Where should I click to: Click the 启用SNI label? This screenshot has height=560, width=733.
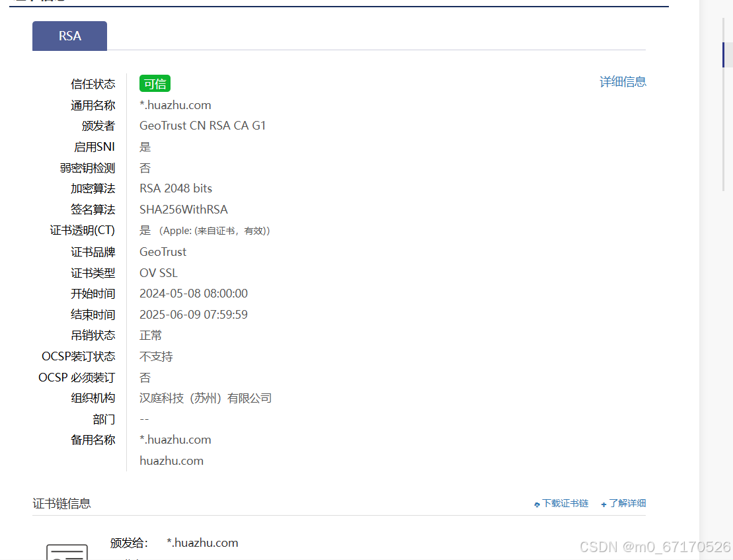[x=95, y=147]
